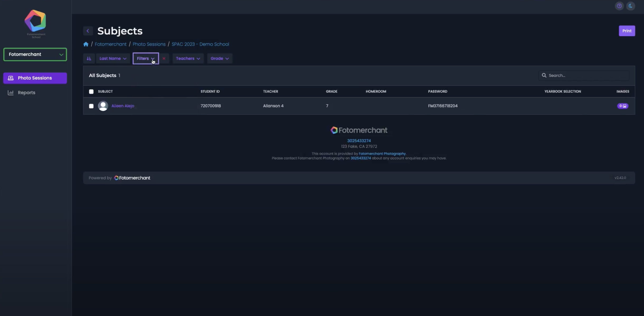This screenshot has height=316, width=644.
Task: Open the Fotomerchant Photography link
Action: [x=382, y=154]
